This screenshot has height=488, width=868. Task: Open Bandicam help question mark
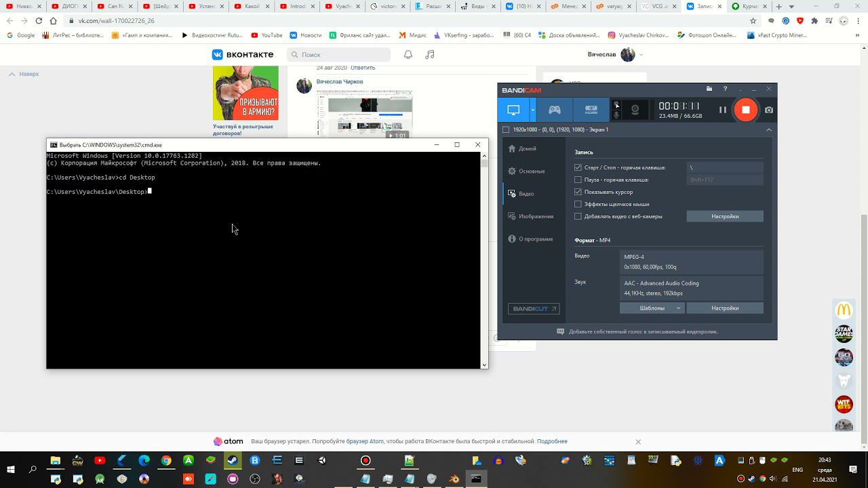(725, 89)
